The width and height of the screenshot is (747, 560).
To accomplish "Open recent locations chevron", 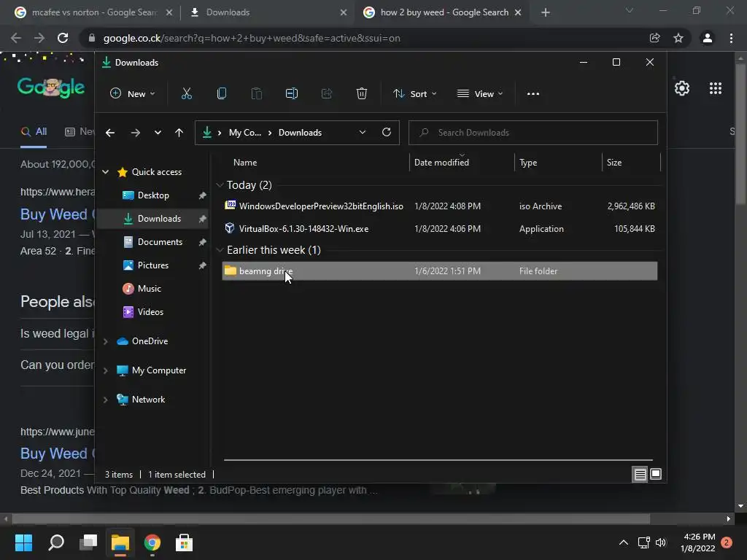I will (158, 133).
